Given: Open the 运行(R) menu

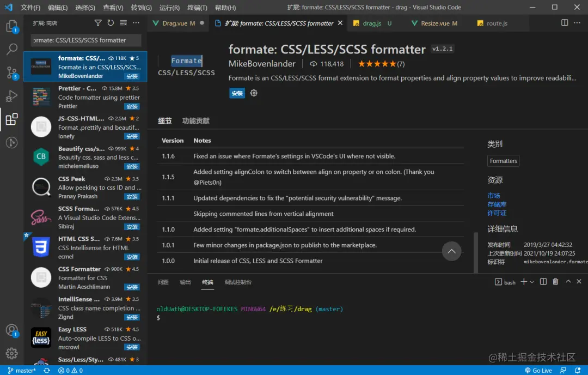Looking at the screenshot, I should tap(169, 8).
